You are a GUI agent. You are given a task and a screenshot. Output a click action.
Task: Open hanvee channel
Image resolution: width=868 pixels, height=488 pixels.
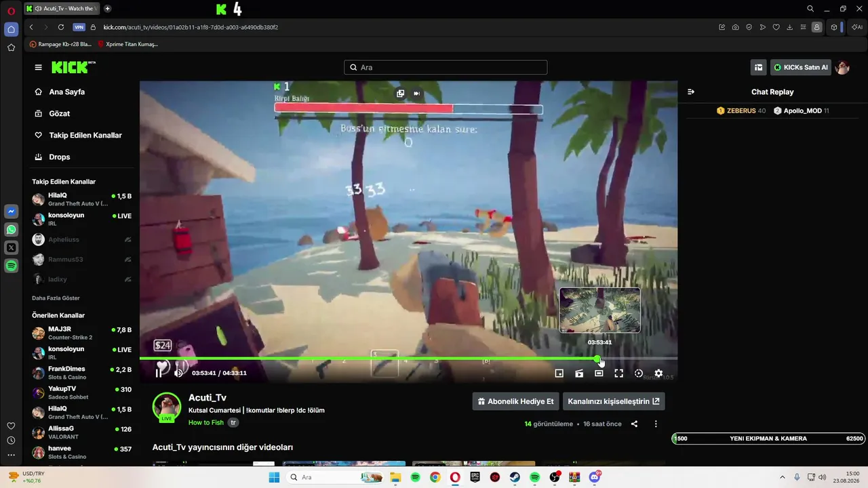(x=81, y=452)
